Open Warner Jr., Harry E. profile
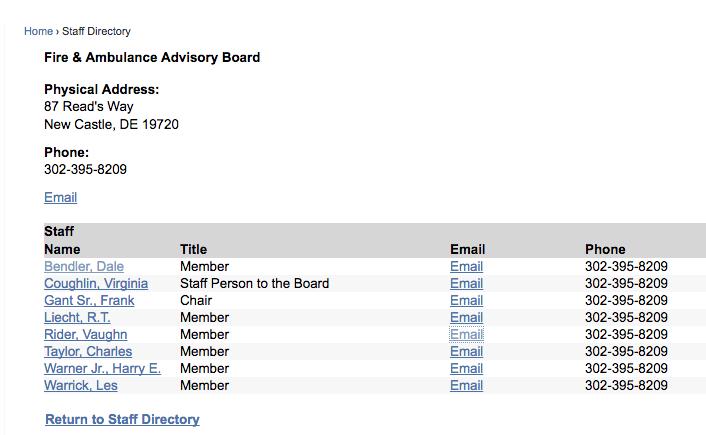 (x=102, y=368)
